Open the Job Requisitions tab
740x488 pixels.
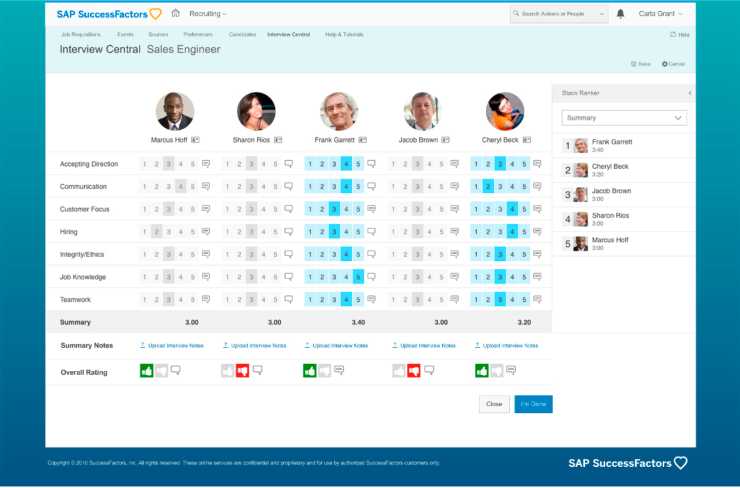(x=81, y=34)
